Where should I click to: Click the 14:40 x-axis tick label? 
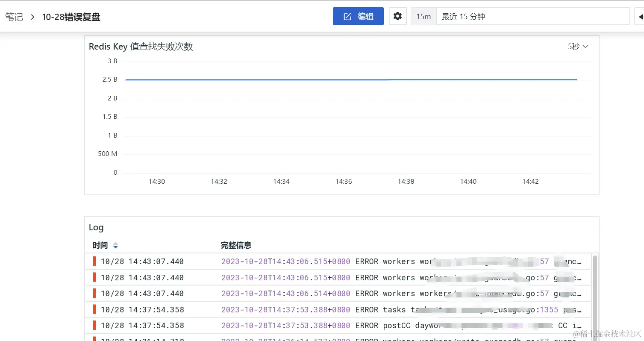[468, 182]
